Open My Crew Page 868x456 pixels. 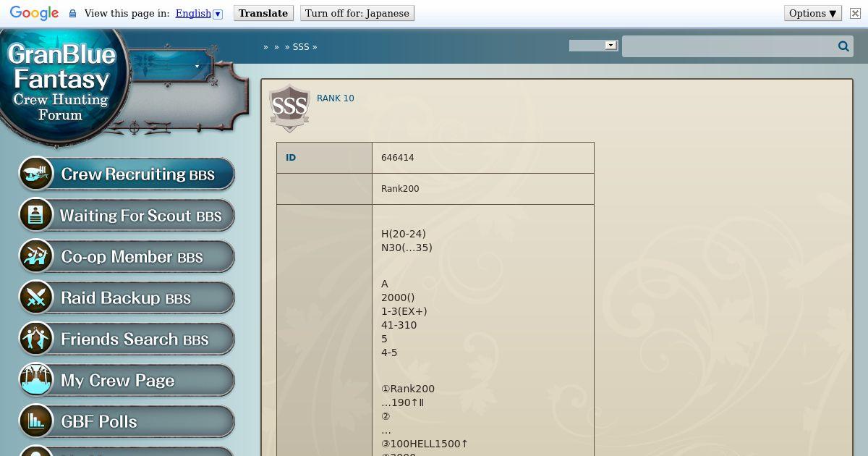[127, 381]
